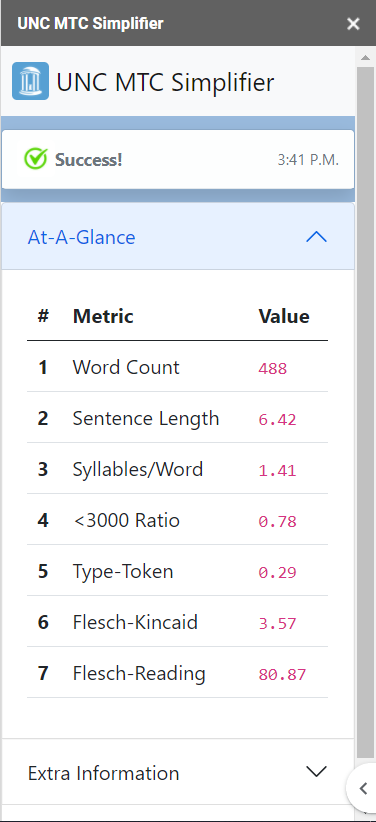Click the Flesch-Reading value 80.87
Screen dimensions: 376x822
[282, 674]
